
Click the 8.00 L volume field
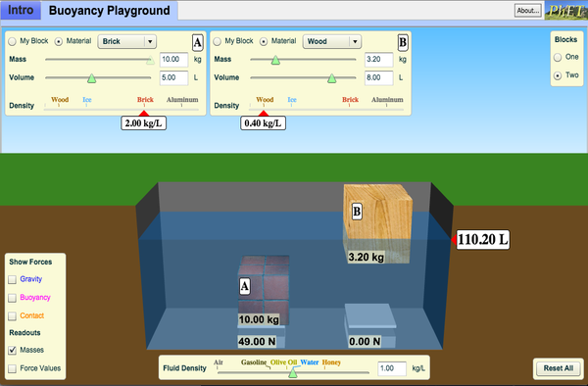[x=379, y=78]
